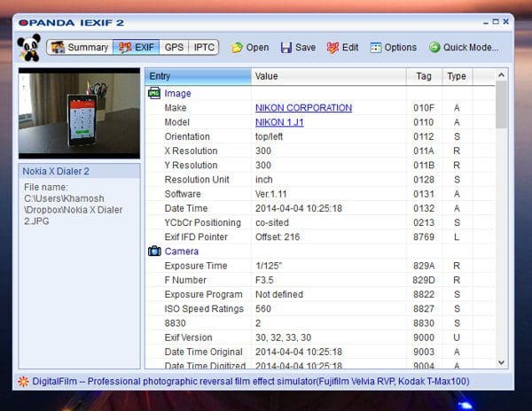
Task: Click the Edit toolbar icon
Action: [332, 48]
